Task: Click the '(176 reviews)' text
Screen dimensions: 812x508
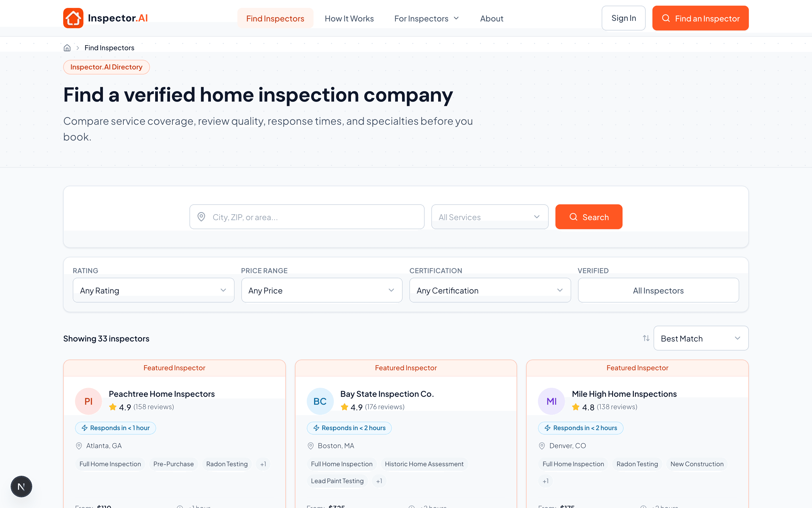Action: coord(385,407)
